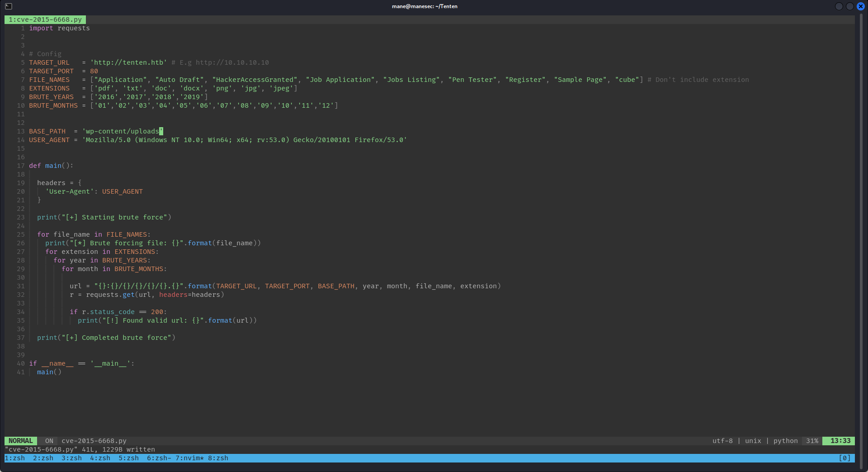Image resolution: width=868 pixels, height=472 pixels.
Task: Select the active 7:nvim* tmux window
Action: tap(189, 458)
